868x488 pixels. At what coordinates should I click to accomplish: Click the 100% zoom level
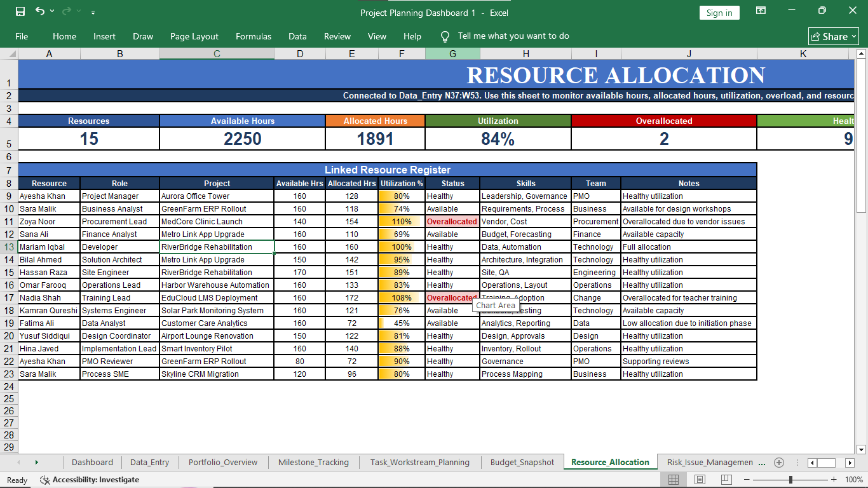coord(854,480)
